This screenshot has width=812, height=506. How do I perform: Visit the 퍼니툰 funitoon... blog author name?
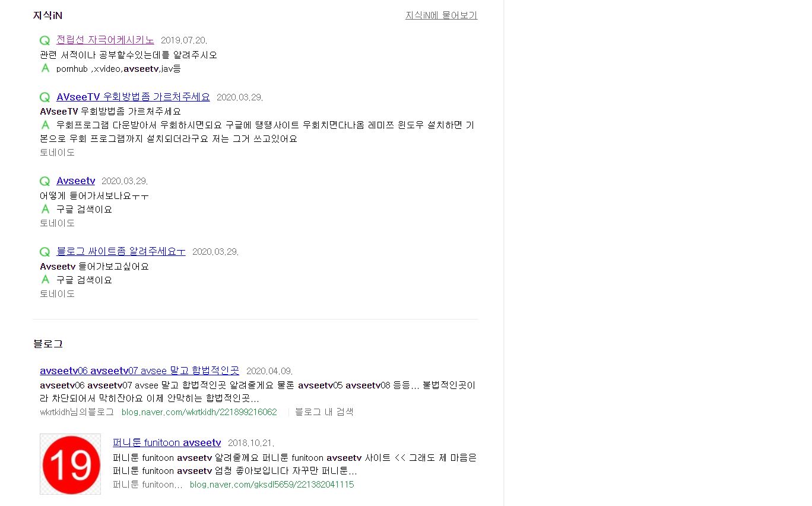pos(148,485)
